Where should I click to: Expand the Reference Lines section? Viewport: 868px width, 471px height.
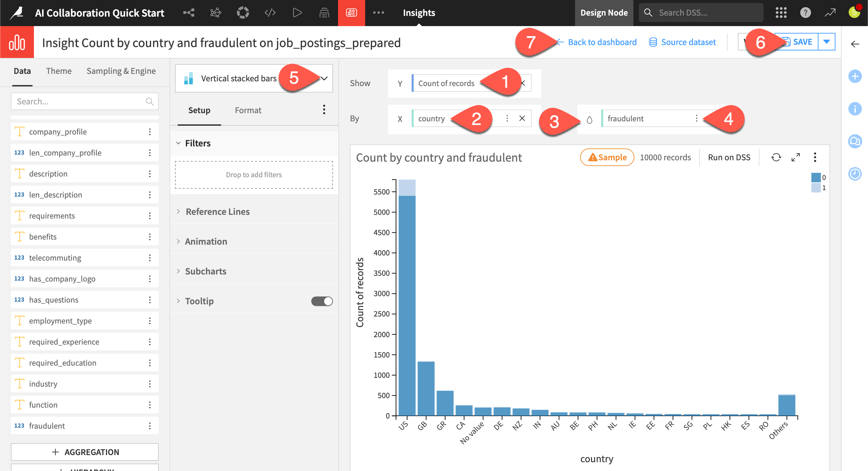tap(217, 211)
